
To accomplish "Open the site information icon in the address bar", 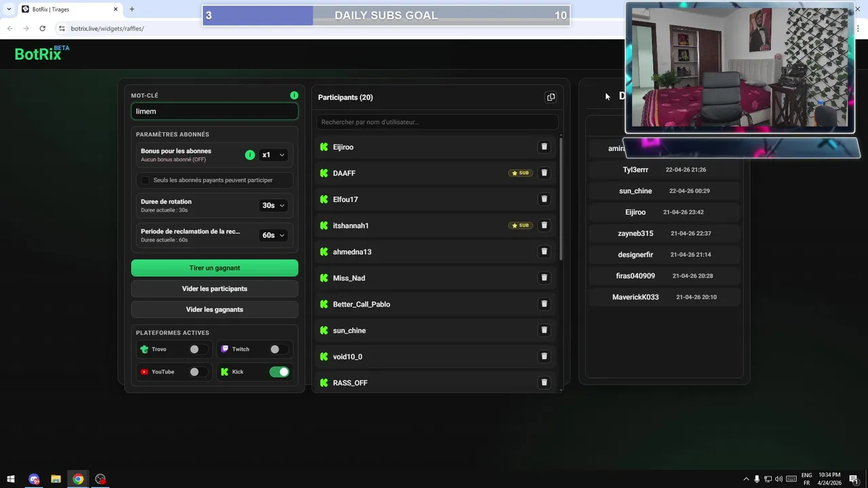I will 62,28.
